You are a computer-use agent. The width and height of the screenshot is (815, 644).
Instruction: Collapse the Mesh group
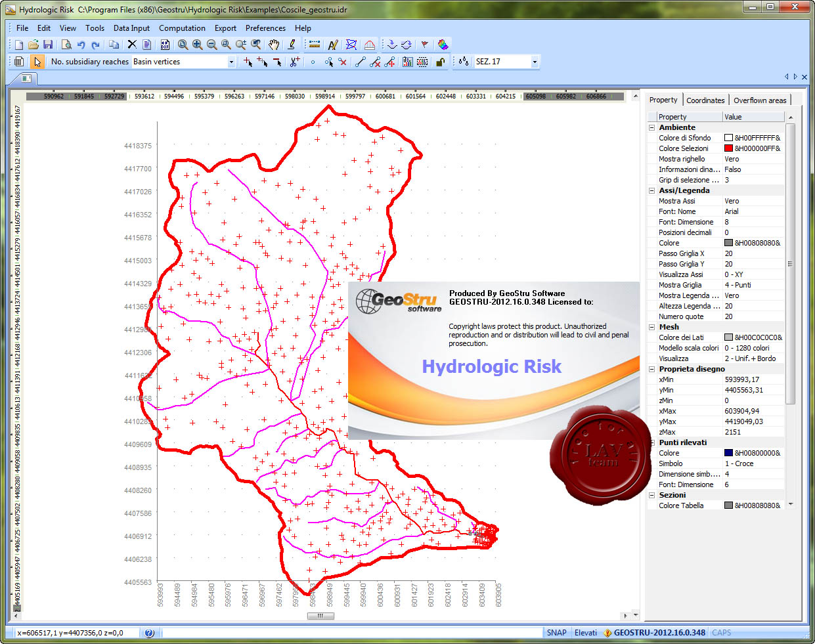[652, 327]
